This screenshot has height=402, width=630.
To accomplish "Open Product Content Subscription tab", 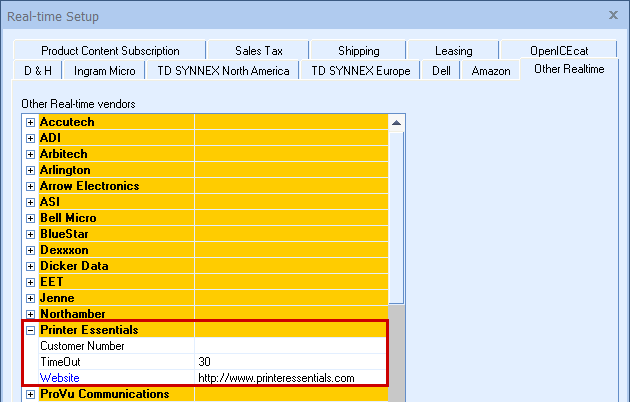I will pyautogui.click(x=110, y=51).
